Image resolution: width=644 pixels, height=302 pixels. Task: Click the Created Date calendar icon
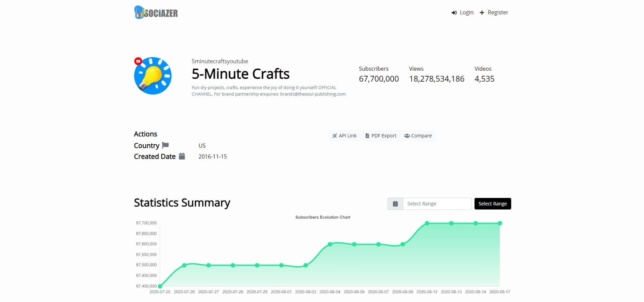coord(182,156)
